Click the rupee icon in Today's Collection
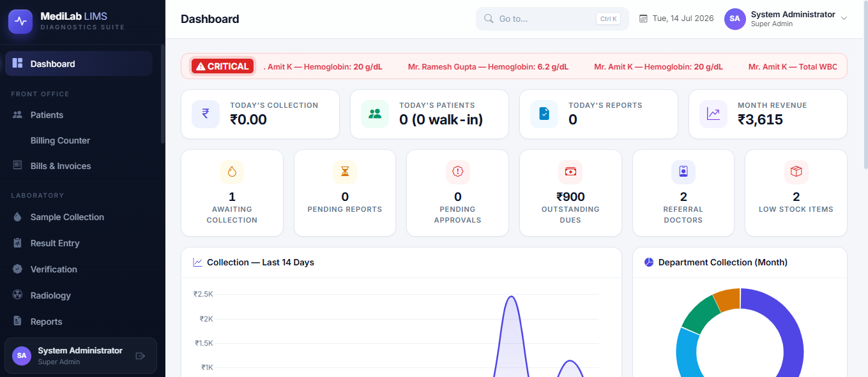 [206, 114]
